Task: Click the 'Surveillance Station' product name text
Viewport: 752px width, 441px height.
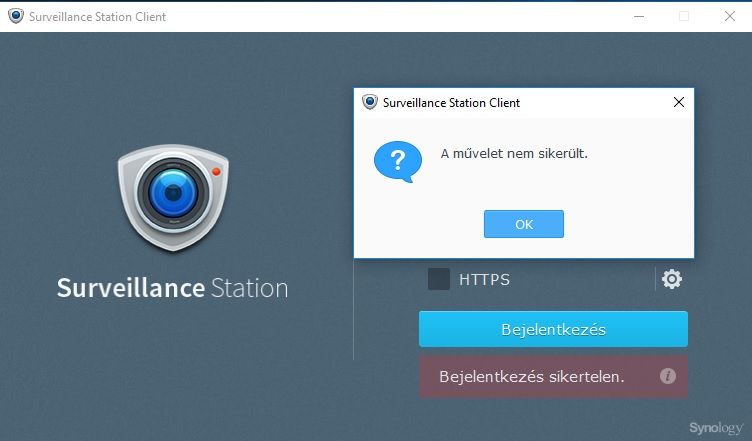Action: pos(173,288)
